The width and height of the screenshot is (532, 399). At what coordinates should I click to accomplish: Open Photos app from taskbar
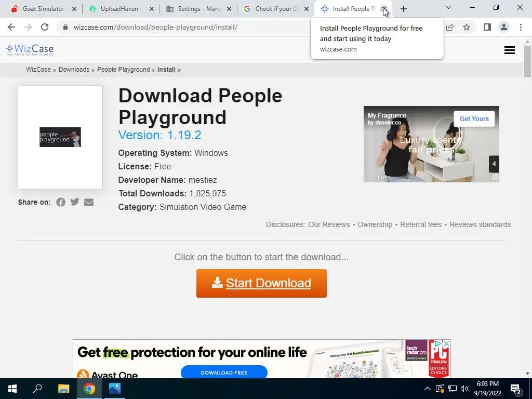(115, 389)
